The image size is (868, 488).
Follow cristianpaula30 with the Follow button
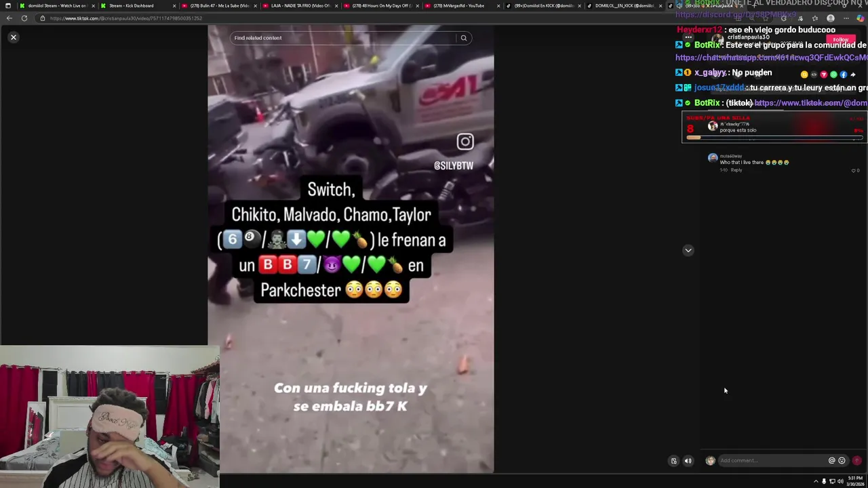[x=841, y=40]
